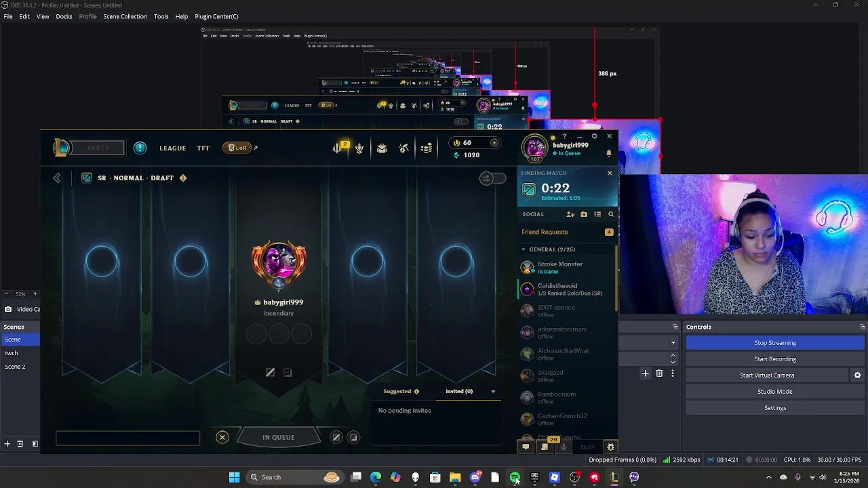Open the League help question mark

point(564,137)
